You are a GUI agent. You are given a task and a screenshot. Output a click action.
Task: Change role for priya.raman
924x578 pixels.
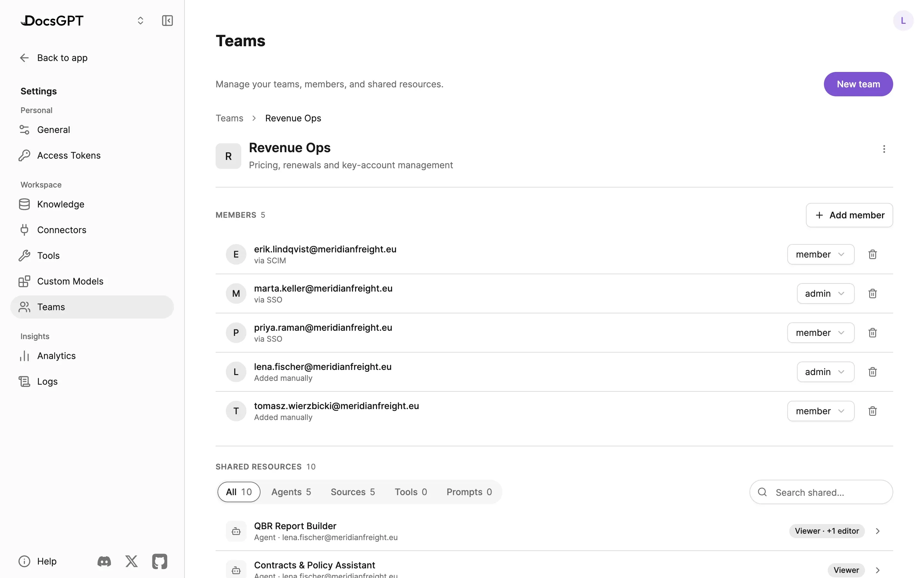[820, 333]
